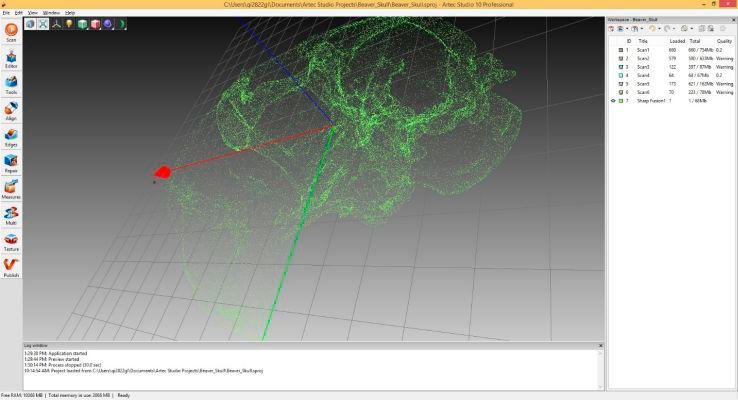
Task: Select the Scan4 title in workspace list
Action: (643, 75)
